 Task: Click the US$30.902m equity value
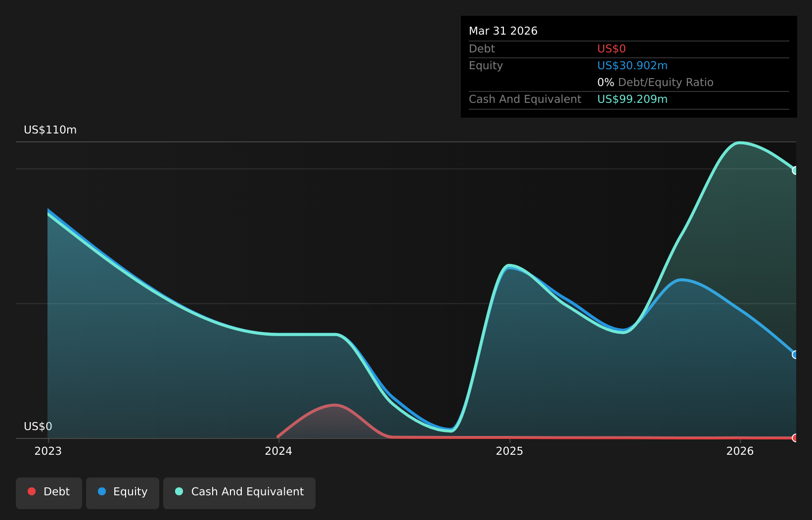click(632, 66)
